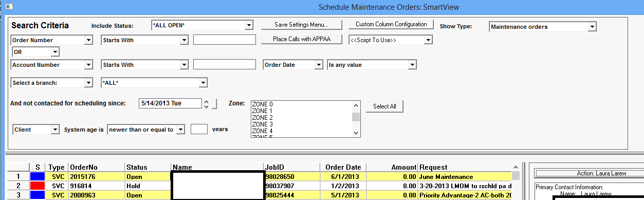The image size is (644, 200).
Task: Click the Type column header
Action: (x=57, y=167)
